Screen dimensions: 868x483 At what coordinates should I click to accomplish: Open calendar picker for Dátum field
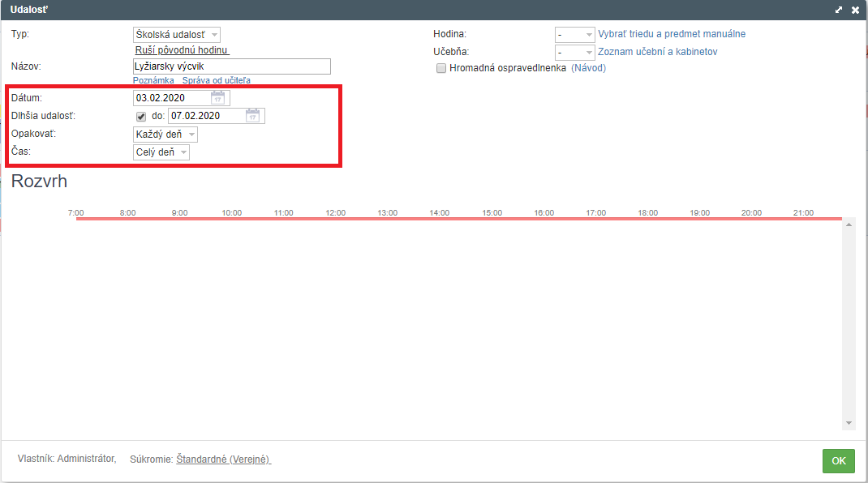[218, 98]
